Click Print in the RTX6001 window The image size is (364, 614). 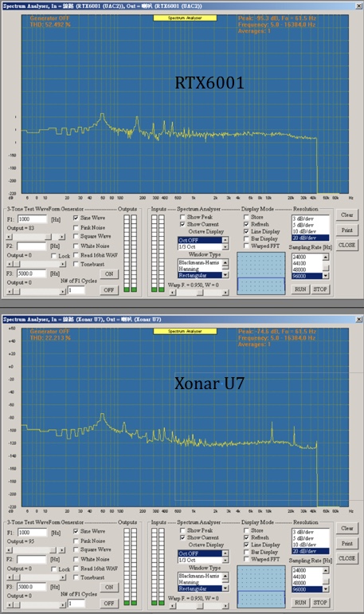(x=346, y=230)
